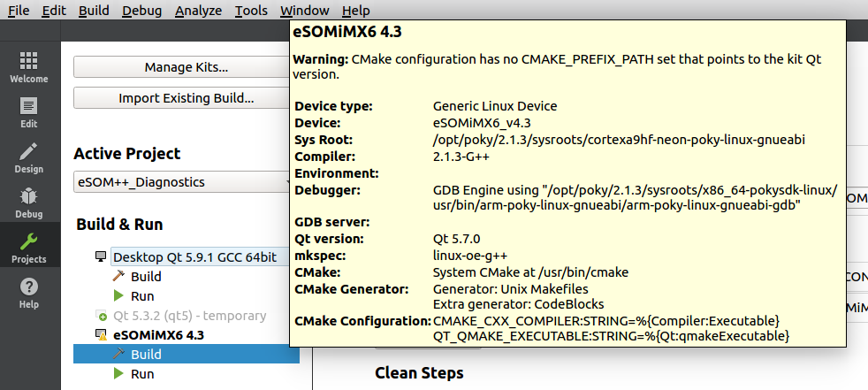Open the Debug menu
Viewport: 868px width, 390px height.
142,11
